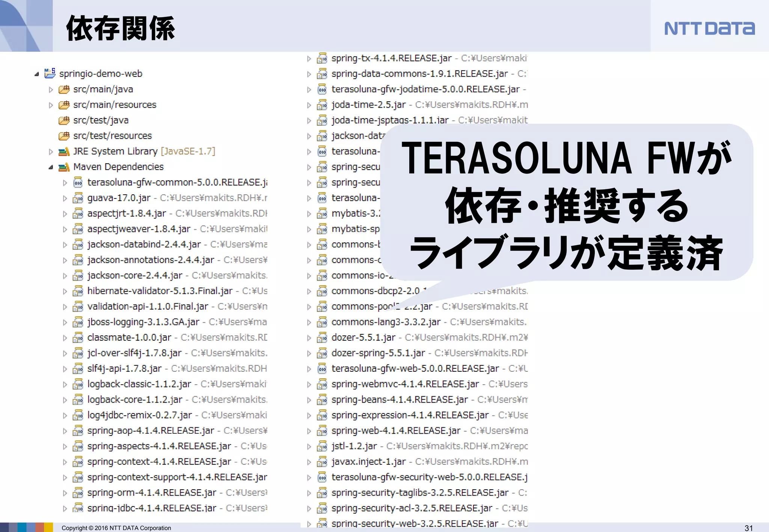769x532 pixels.
Task: Expand the commons-lang3-3.3.2.jar entry
Action: tap(309, 323)
